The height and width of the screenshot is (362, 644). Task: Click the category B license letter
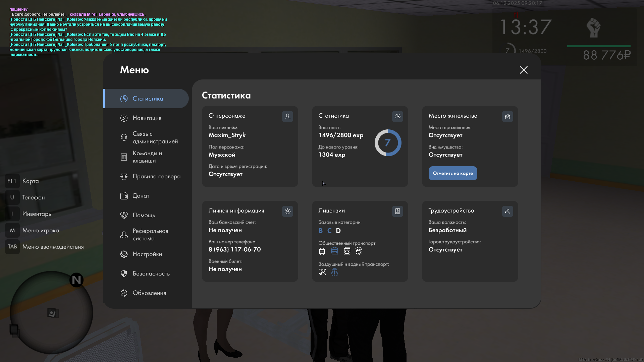point(321,231)
